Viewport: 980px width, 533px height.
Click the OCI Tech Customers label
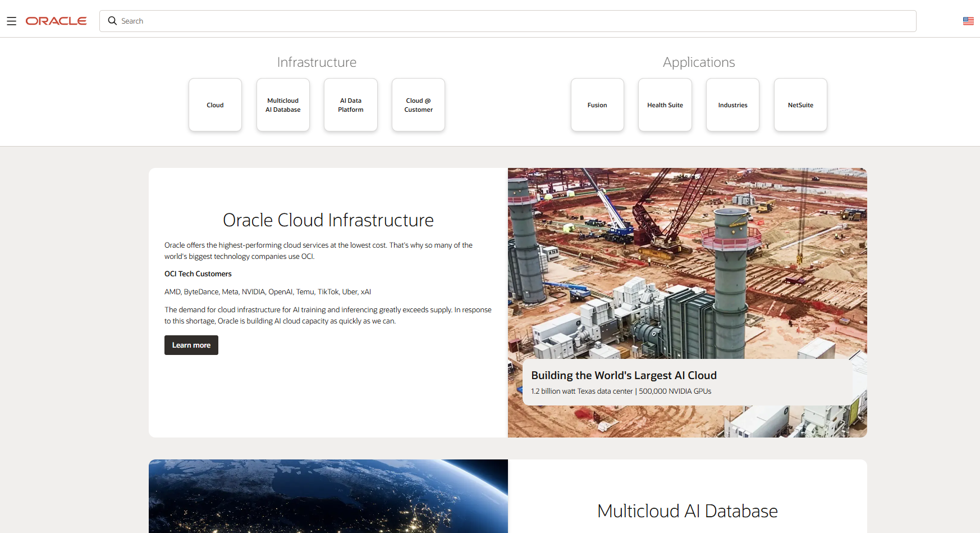pyautogui.click(x=198, y=274)
